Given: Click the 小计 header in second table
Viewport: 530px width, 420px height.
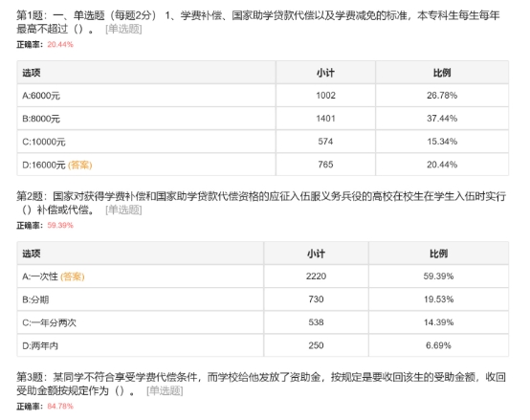Looking at the screenshot, I should (x=316, y=254).
